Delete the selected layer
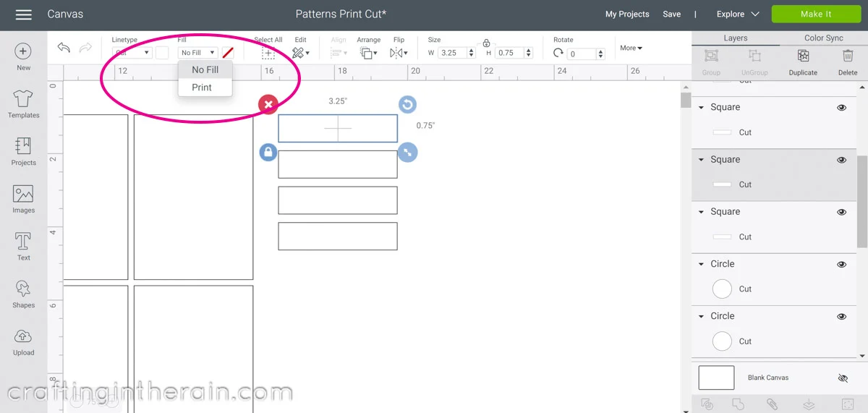 click(x=848, y=62)
